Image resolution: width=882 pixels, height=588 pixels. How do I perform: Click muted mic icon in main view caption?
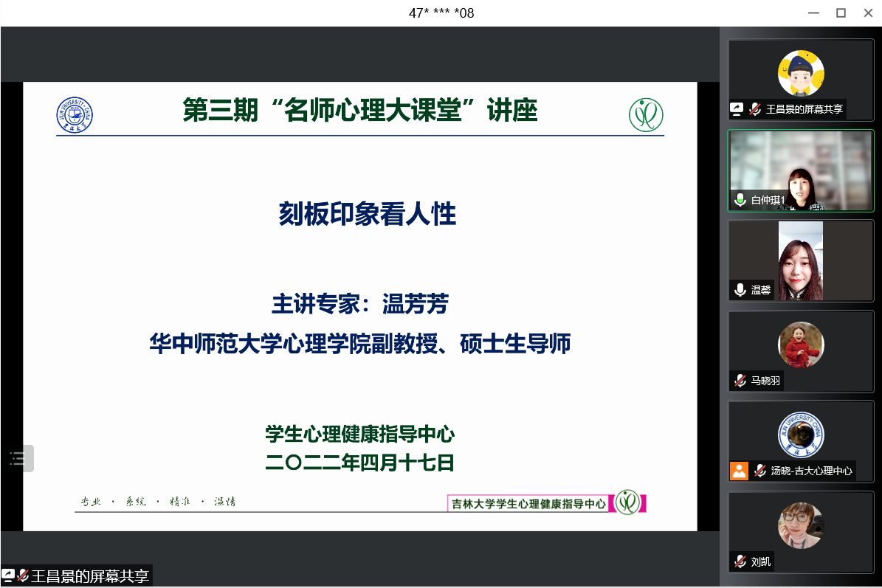23,575
